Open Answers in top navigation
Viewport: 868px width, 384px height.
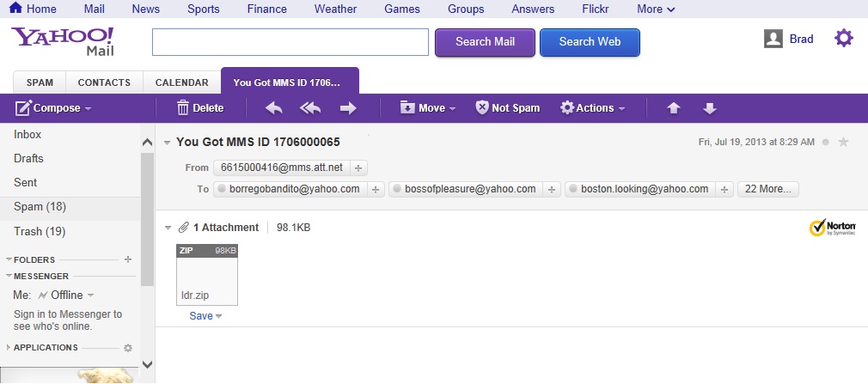pos(533,9)
